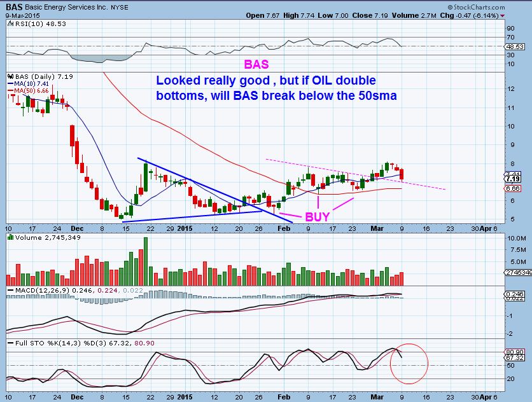
Task: Click the MACD signal value 0.224
Action: tap(108, 291)
